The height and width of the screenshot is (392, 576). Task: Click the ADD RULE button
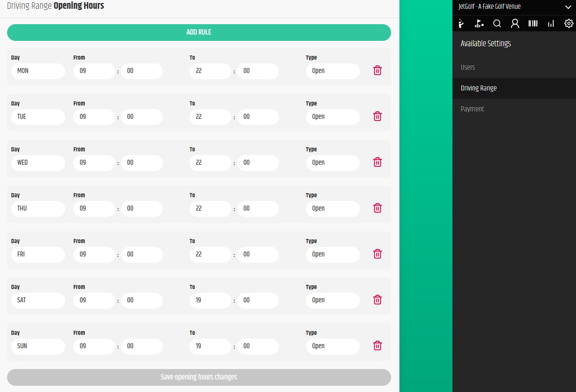pyautogui.click(x=199, y=33)
